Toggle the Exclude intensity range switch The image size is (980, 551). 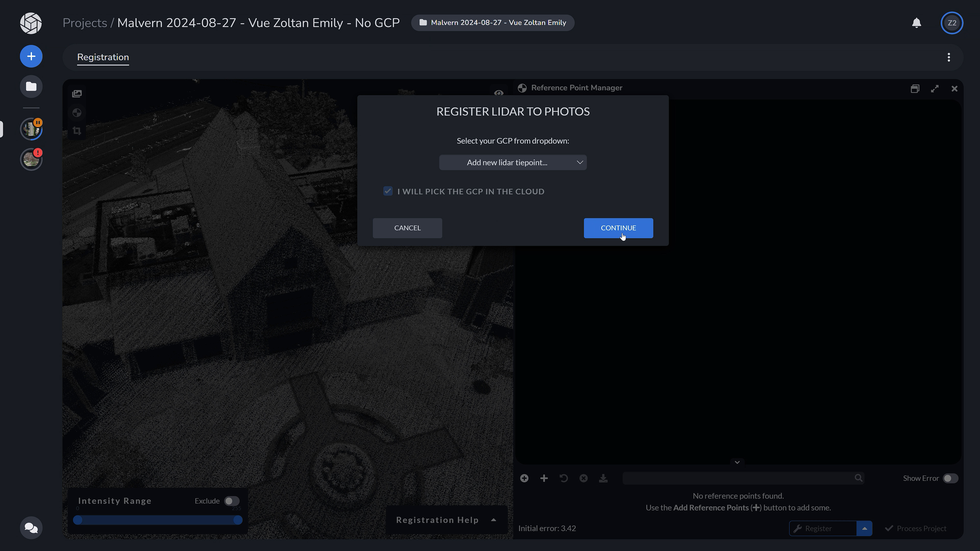(x=231, y=500)
